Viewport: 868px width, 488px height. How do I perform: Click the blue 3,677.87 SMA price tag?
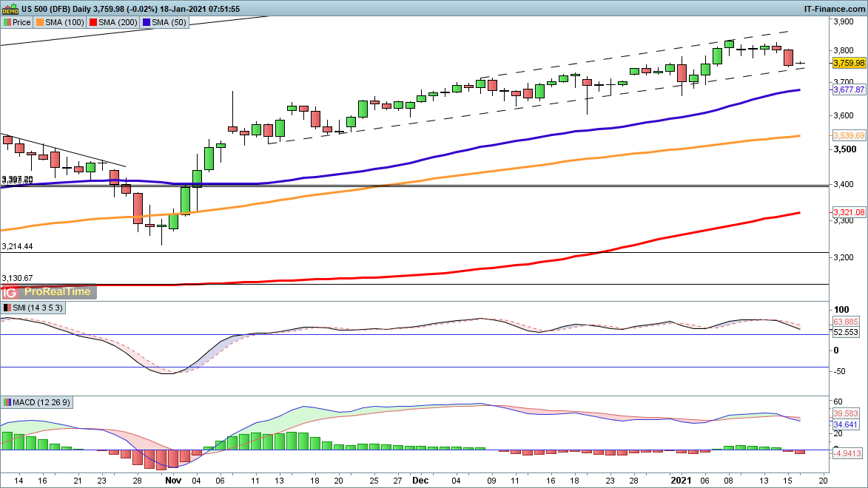click(849, 89)
